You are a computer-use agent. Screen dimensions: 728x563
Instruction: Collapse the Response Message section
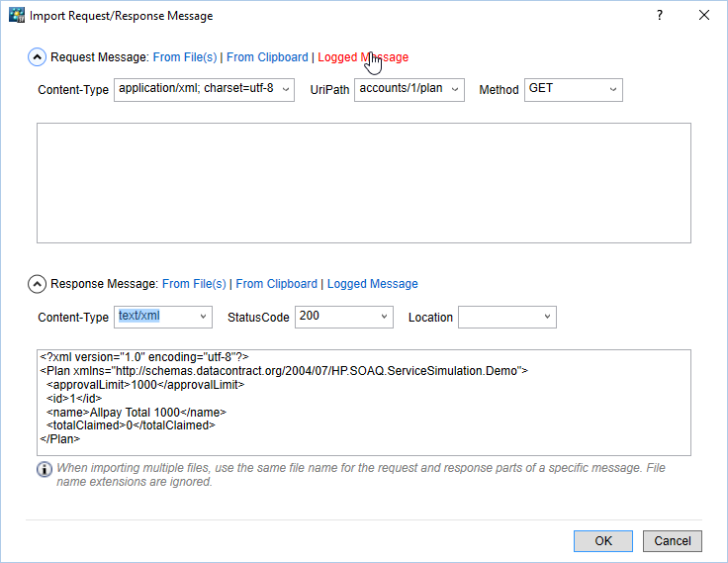click(x=37, y=284)
